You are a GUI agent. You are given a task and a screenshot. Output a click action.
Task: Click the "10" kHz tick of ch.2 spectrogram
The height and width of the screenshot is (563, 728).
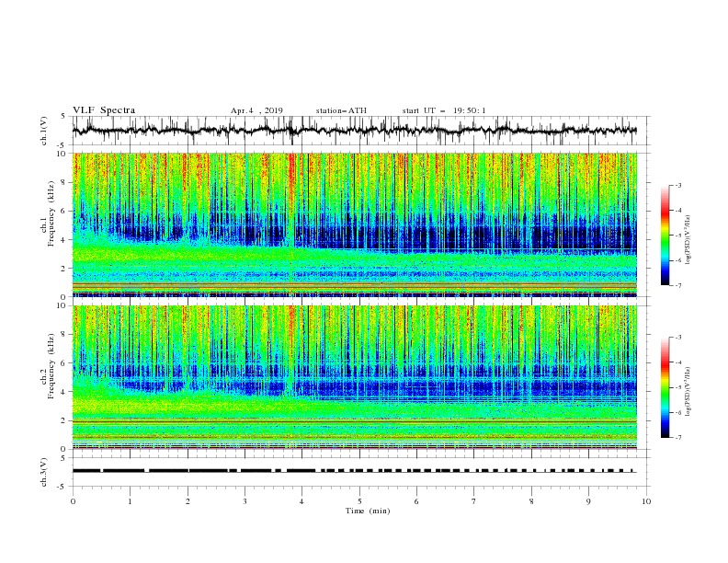pyautogui.click(x=62, y=305)
